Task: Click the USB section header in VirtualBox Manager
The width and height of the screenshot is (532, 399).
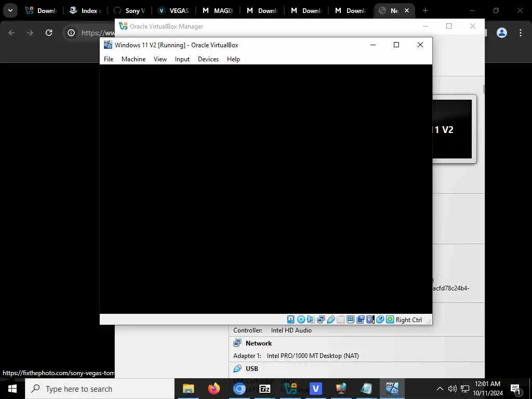Action: [x=252, y=369]
